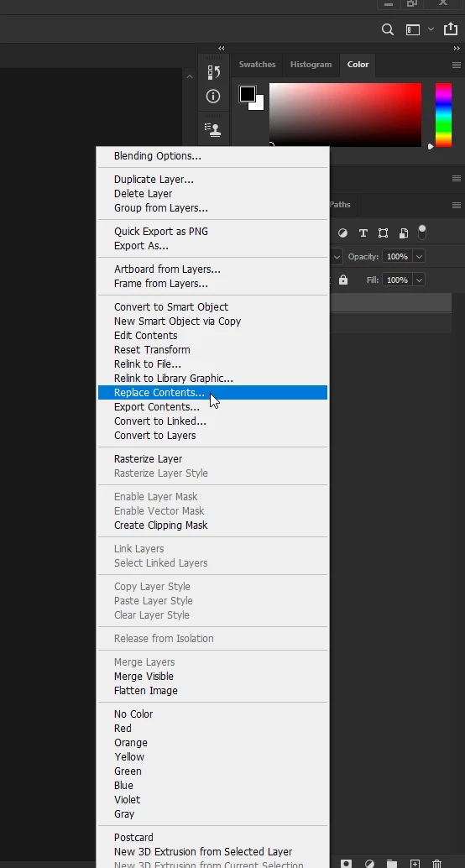Filter layers by shape icon
Screen dimensions: 465x868
click(x=383, y=233)
